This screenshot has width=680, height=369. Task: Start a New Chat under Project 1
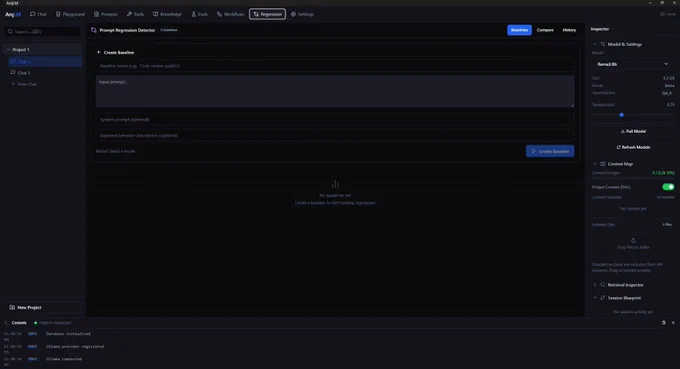tap(24, 84)
